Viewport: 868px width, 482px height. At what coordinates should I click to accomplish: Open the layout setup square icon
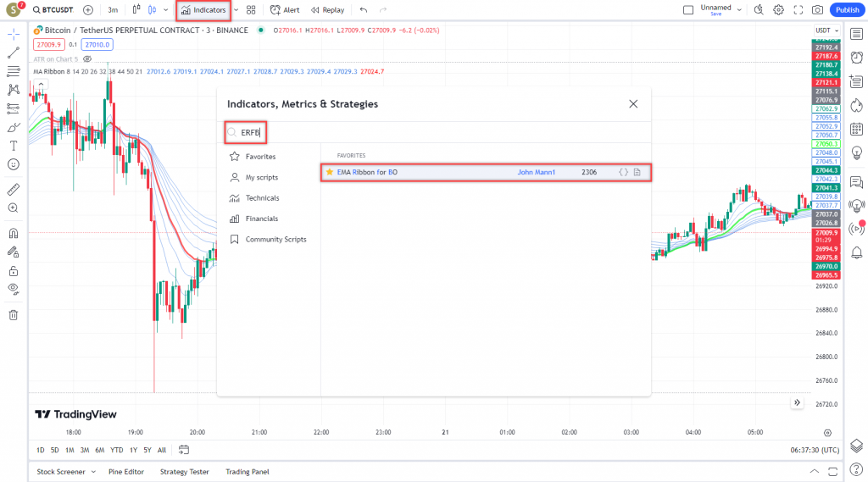point(688,10)
